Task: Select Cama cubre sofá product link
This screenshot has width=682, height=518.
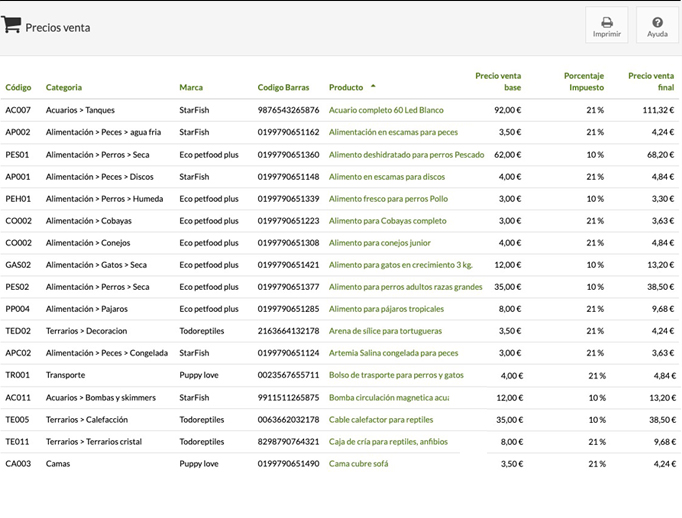Action: point(358,464)
